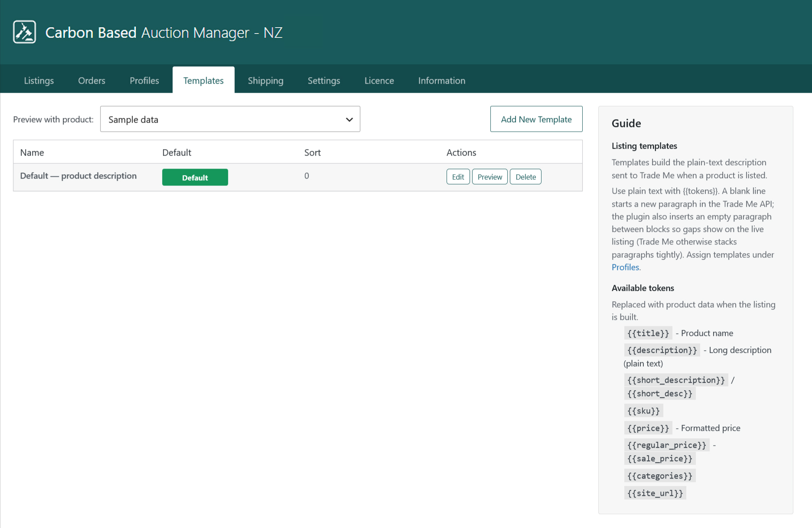Click the auction gavel logo icon
Viewport: 812px width, 528px height.
24,32
